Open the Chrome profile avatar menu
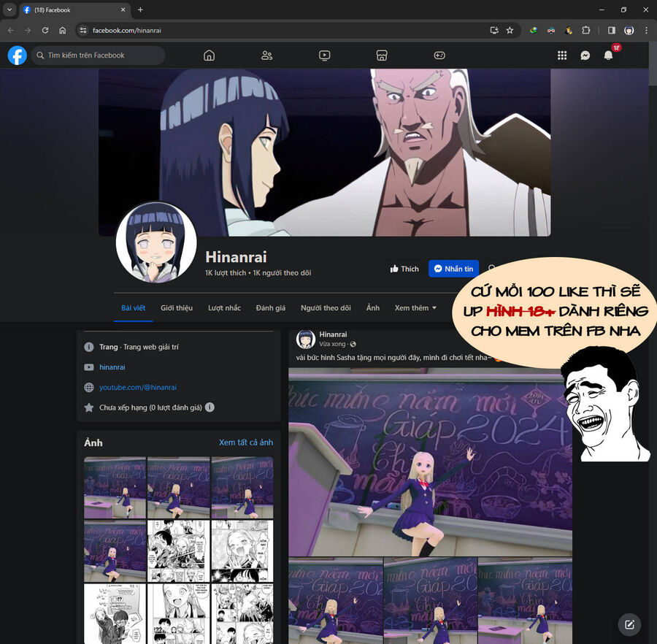 (x=629, y=31)
